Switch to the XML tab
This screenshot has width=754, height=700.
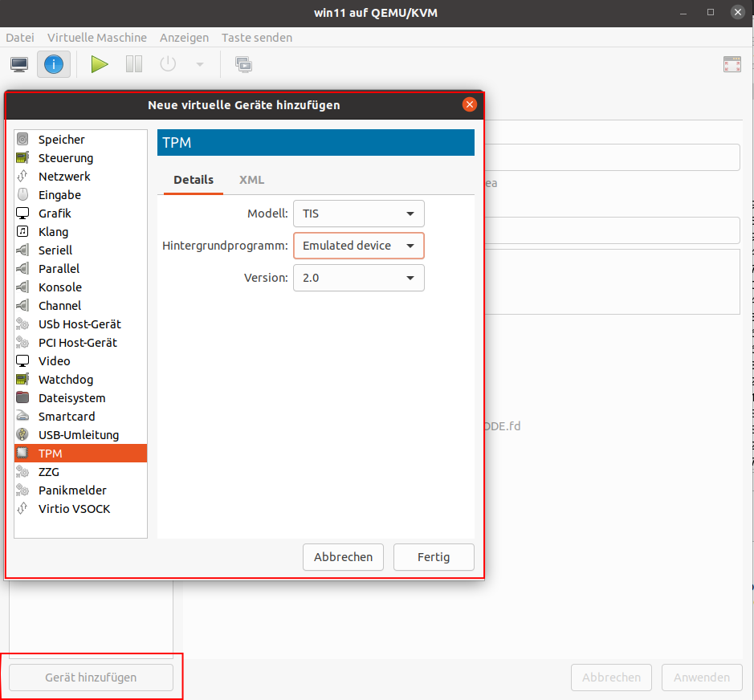pos(251,180)
